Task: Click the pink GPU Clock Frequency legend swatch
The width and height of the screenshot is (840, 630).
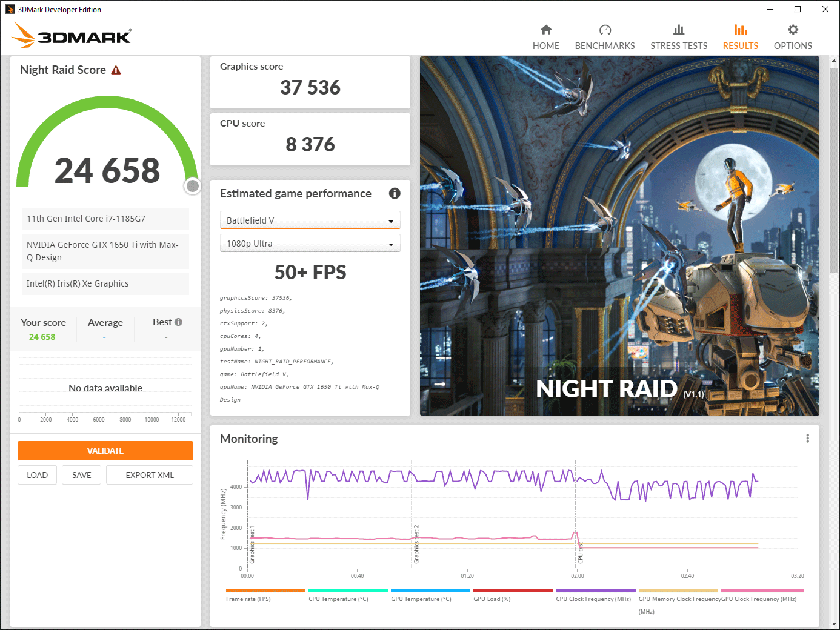Action: pos(762,591)
